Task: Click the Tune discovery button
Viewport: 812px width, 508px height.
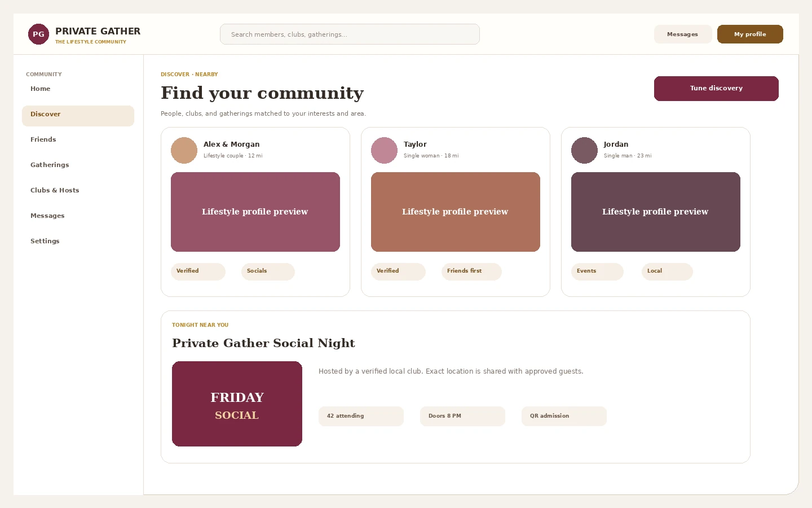Action: pyautogui.click(x=716, y=89)
